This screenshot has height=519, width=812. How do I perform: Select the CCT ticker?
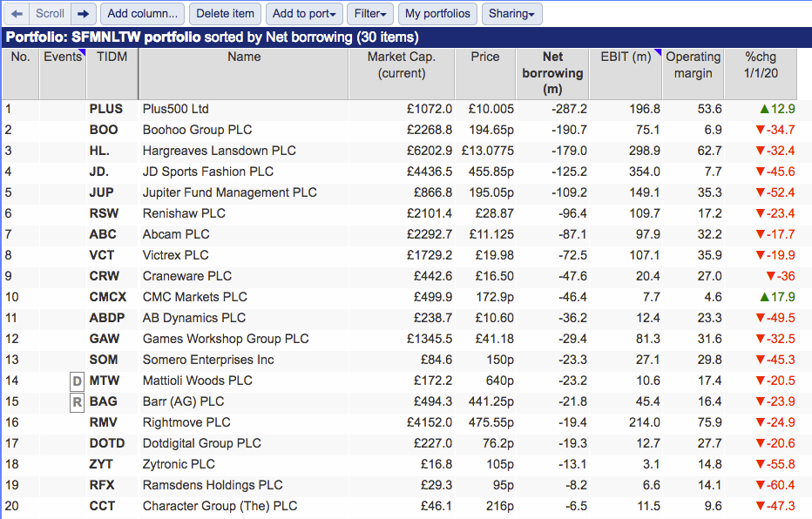pos(102,506)
